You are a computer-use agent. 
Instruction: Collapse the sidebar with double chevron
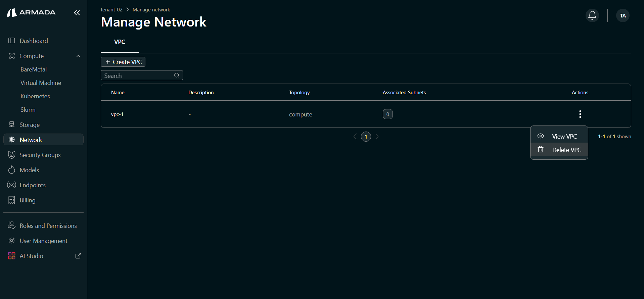77,13
